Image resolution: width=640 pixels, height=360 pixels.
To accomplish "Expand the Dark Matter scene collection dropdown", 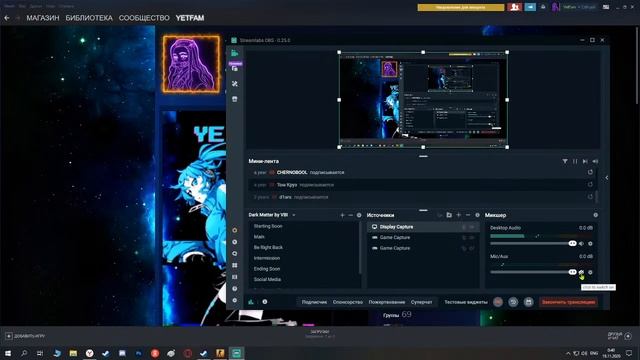I will (x=294, y=215).
